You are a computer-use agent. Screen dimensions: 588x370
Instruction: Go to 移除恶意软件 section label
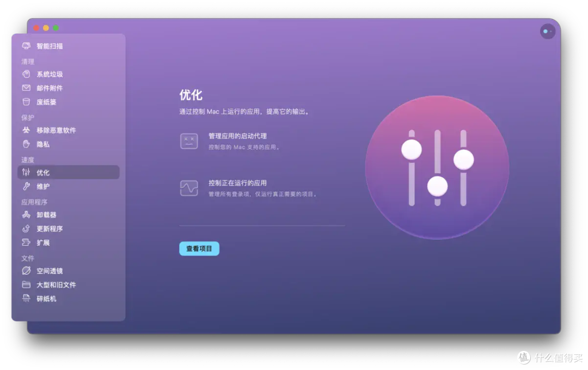pos(56,130)
